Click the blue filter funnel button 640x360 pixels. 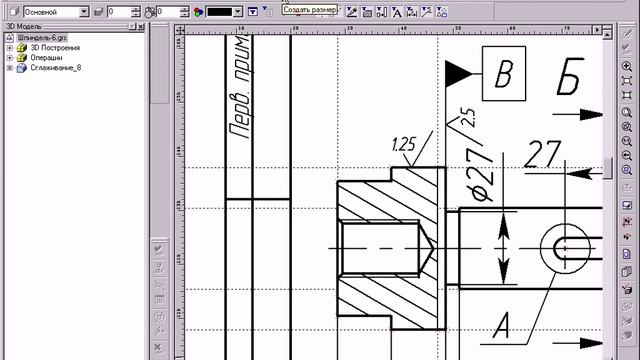pos(253,12)
